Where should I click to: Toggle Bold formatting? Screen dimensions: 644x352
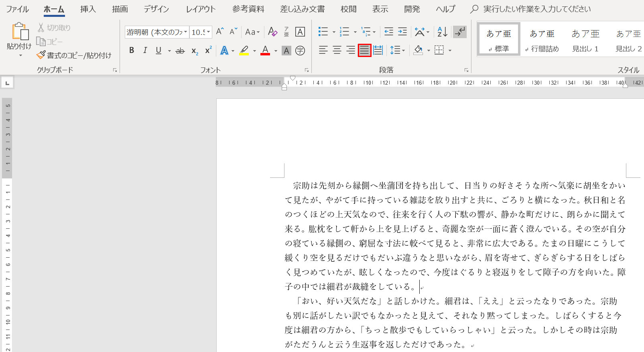point(132,51)
